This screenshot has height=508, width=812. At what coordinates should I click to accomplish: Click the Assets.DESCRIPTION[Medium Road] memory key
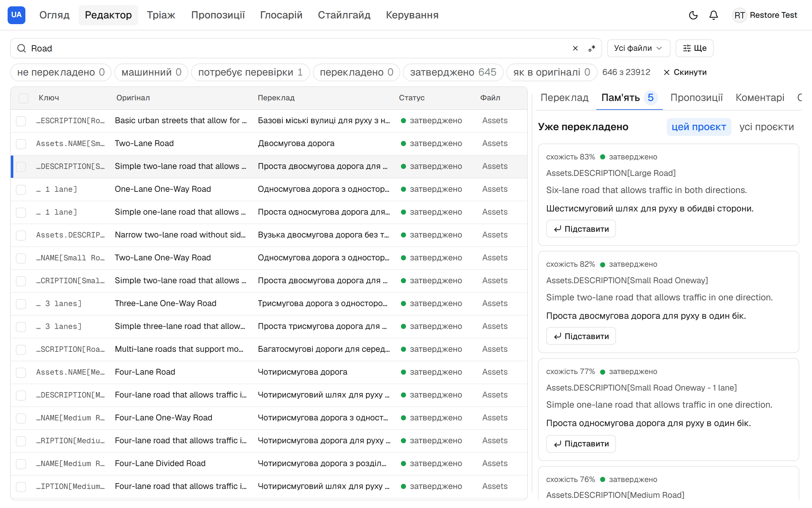615,495
